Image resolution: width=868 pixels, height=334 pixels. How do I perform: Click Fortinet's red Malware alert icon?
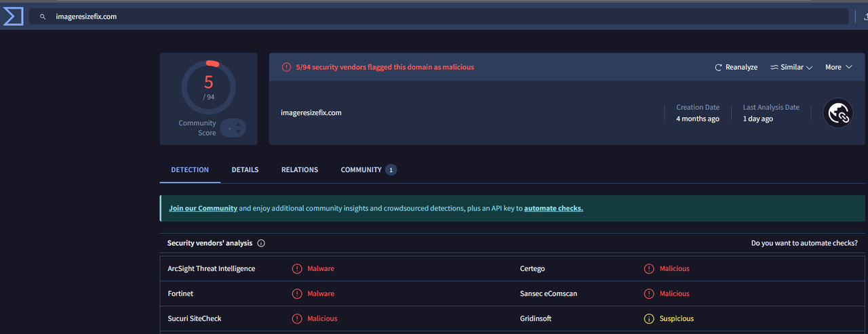[x=297, y=293]
